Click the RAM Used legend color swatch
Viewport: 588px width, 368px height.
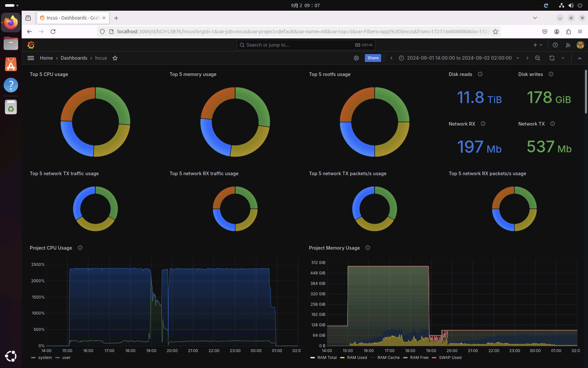pyautogui.click(x=342, y=358)
